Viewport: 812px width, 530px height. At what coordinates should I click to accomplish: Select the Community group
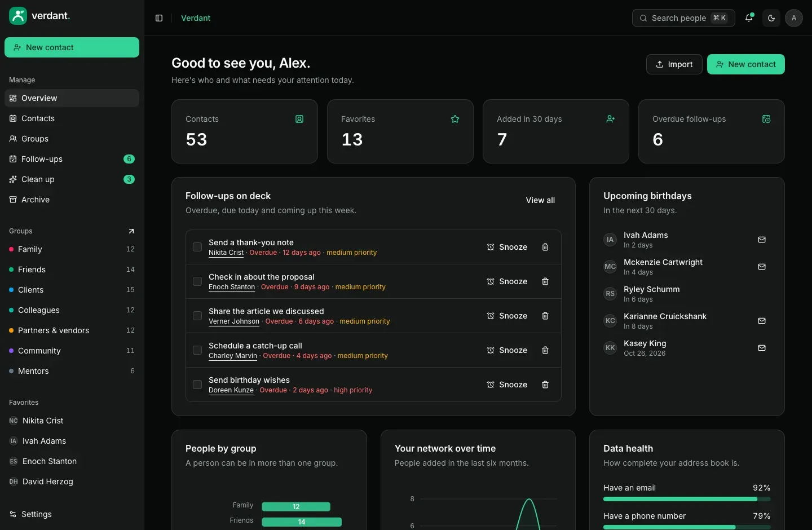[72, 351]
